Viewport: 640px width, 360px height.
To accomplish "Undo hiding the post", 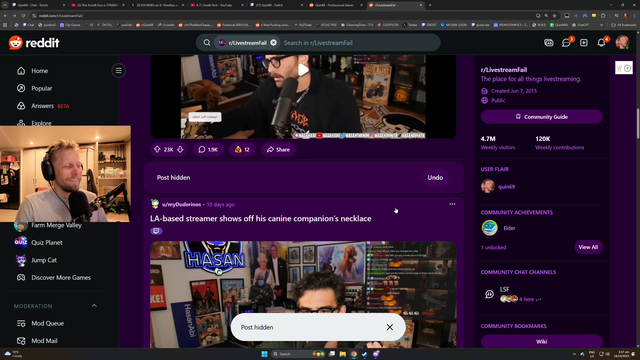I will coord(435,178).
